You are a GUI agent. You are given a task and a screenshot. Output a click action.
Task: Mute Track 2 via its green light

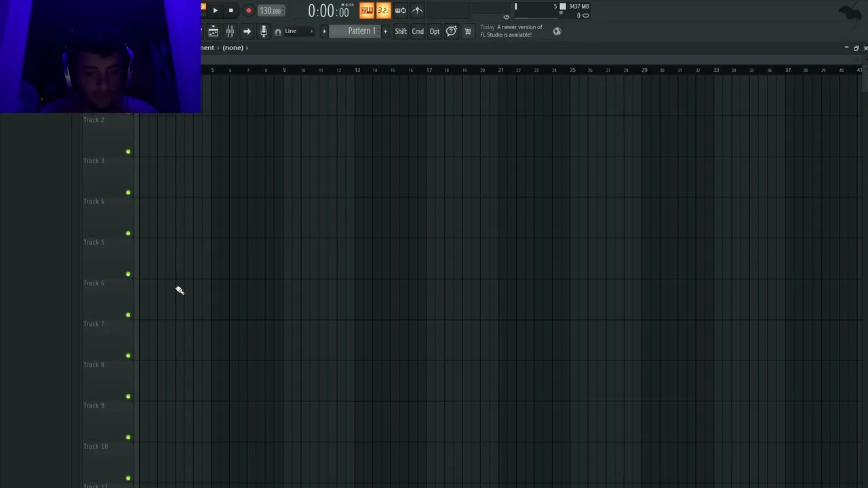coord(128,152)
